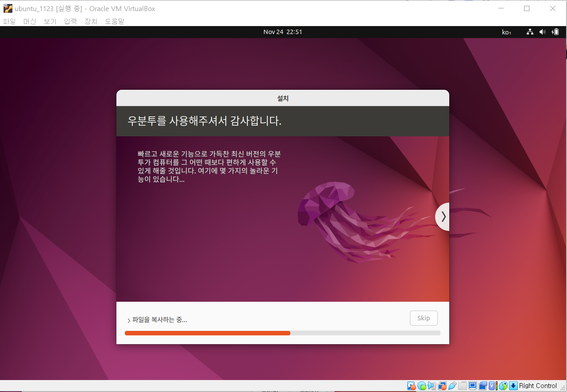Click the keyboard capture down-arrow icon
Image resolution: width=567 pixels, height=392 pixels.
point(513,386)
